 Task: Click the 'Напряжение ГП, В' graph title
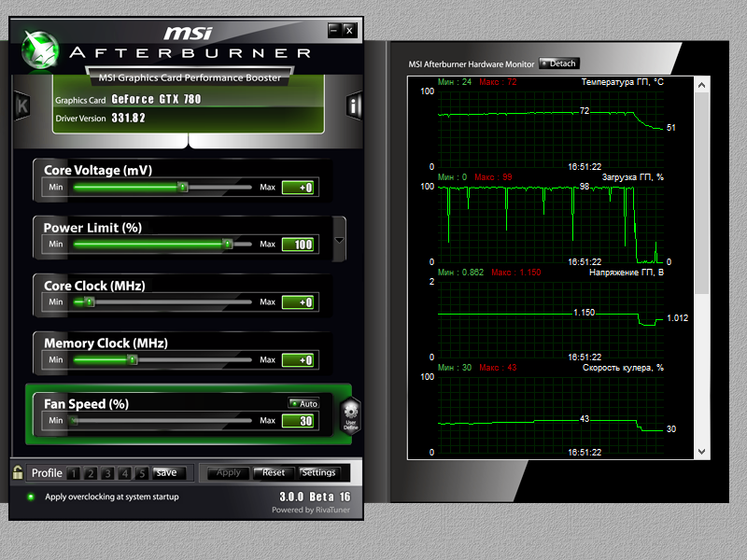point(626,273)
